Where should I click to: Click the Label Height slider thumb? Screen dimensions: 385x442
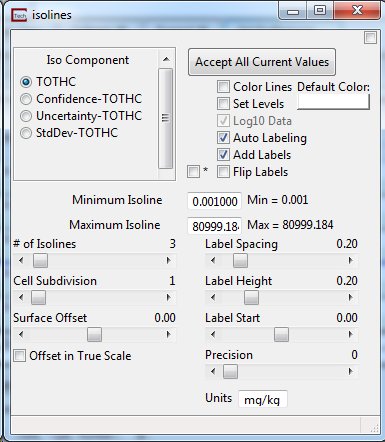tap(251, 298)
